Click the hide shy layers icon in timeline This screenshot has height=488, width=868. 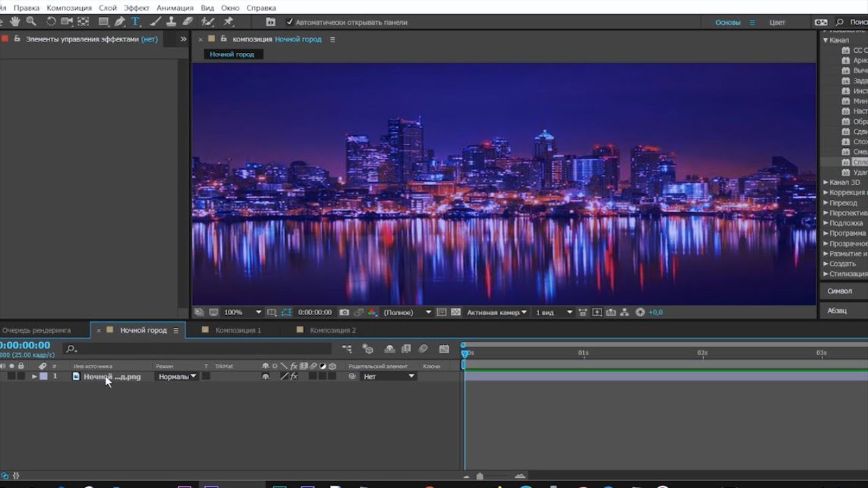point(390,349)
